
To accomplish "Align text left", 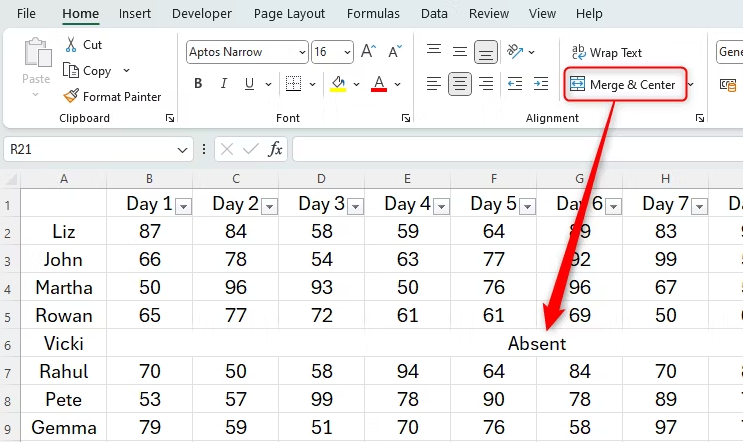I will click(434, 84).
